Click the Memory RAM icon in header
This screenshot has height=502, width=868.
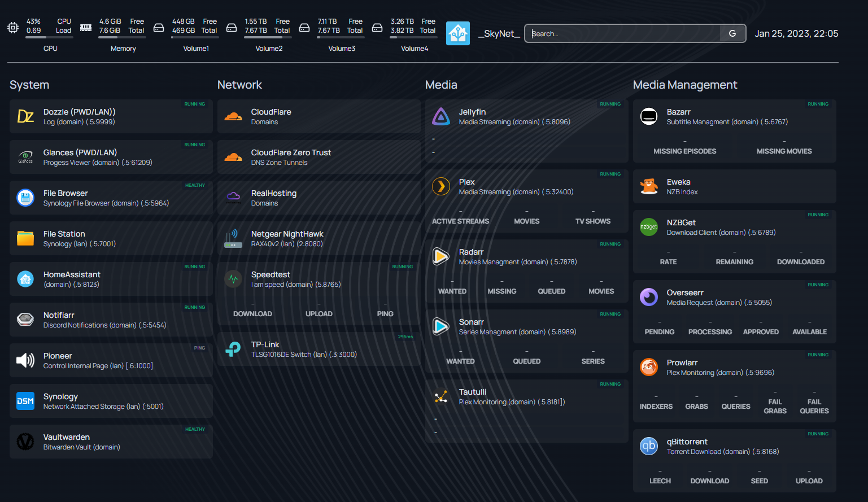(86, 28)
